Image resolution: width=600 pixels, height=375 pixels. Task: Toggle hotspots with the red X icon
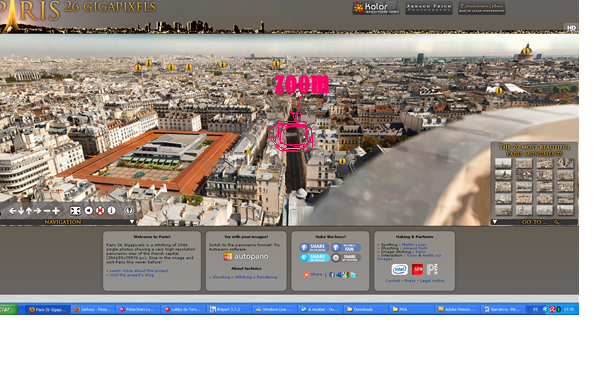pyautogui.click(x=100, y=210)
